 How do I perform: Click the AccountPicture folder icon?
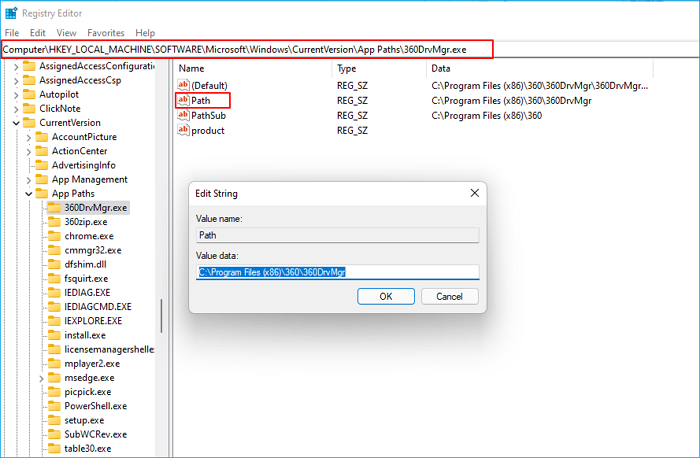(x=42, y=137)
